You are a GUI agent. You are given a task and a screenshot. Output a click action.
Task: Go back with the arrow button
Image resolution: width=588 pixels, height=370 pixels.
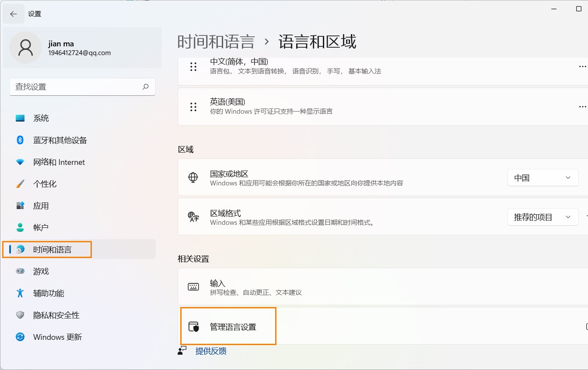13,14
